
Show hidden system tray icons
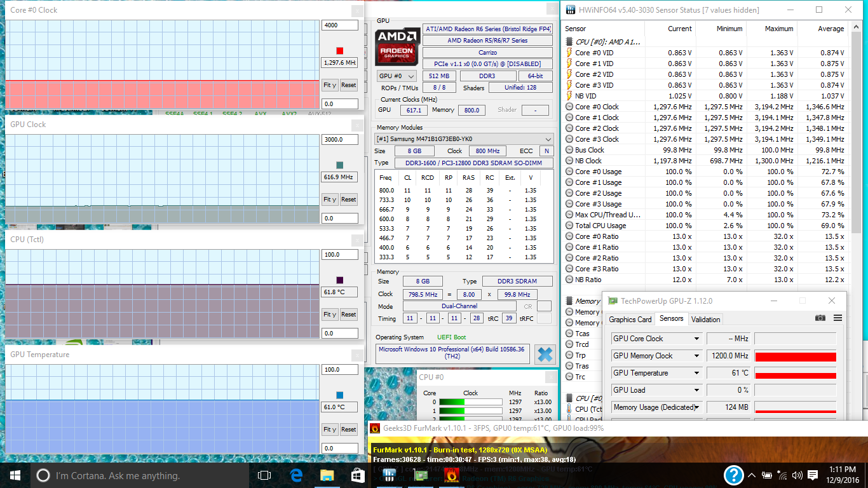[752, 475]
